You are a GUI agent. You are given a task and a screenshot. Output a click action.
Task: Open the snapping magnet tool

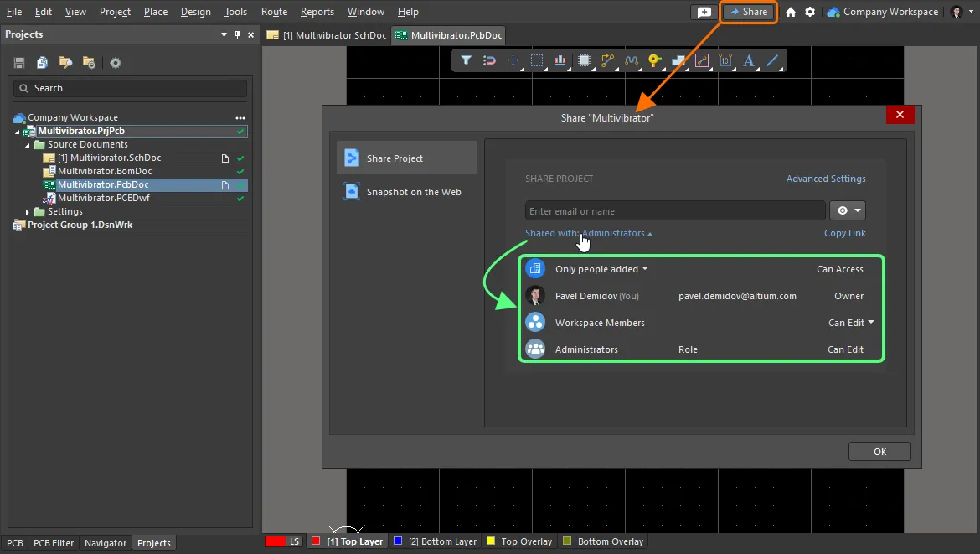tap(489, 60)
